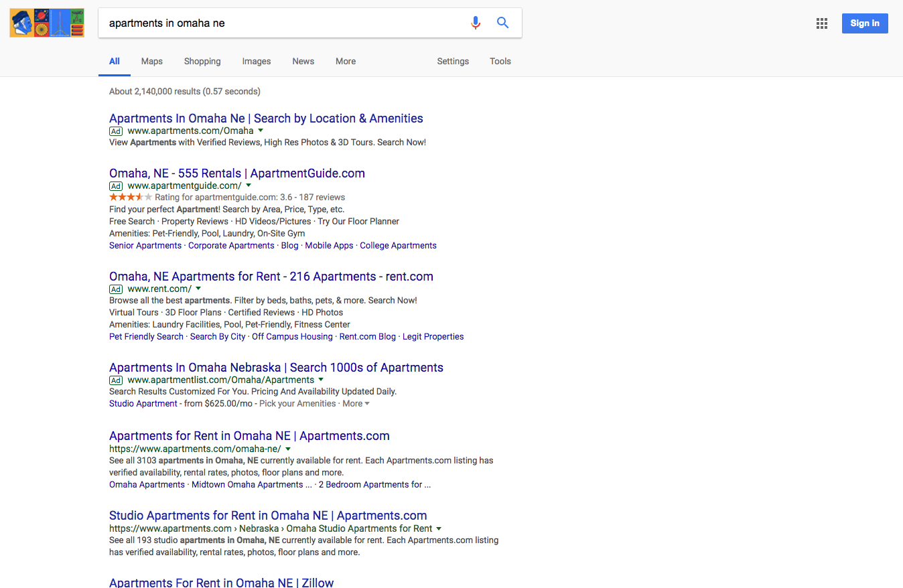Expand arrow next to apartmentlist.com/Omaha/Apartments
903x588 pixels.
point(321,380)
